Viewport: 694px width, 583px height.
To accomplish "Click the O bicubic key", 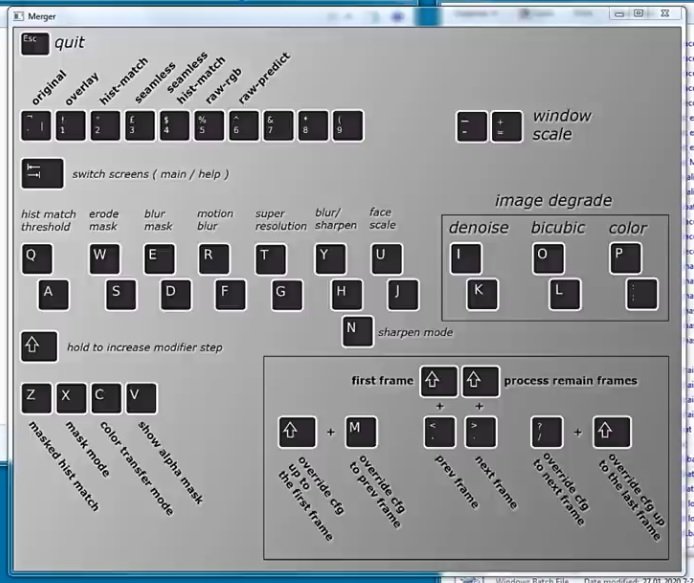I will 548,258.
